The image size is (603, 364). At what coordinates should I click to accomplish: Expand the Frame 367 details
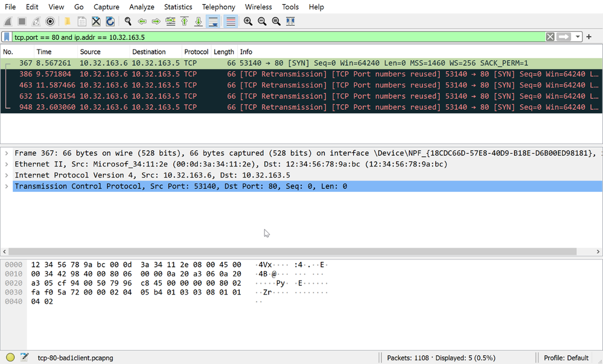7,153
